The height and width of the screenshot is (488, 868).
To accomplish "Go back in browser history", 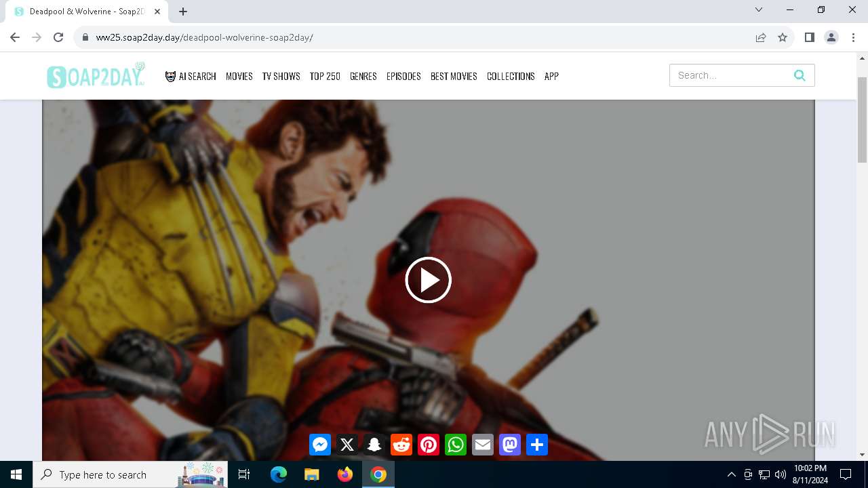I will pyautogui.click(x=15, y=37).
